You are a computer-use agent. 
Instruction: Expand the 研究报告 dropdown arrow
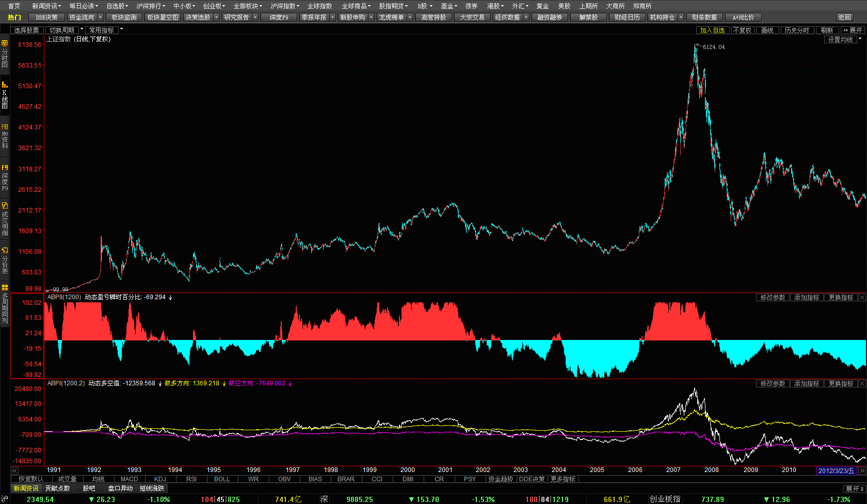pyautogui.click(x=255, y=18)
